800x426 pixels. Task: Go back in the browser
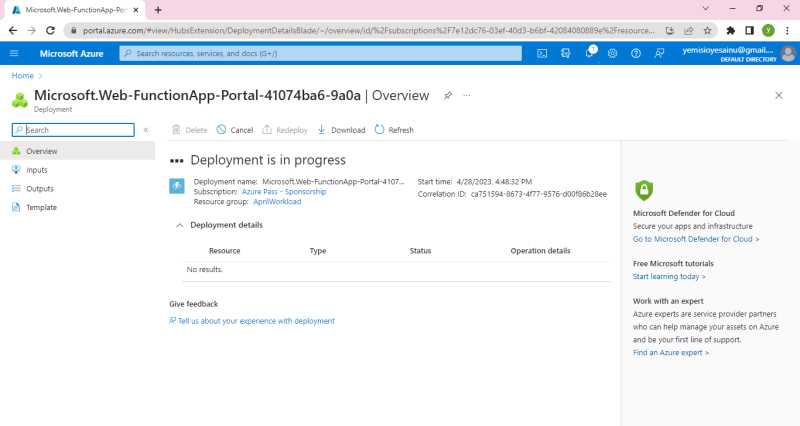click(x=13, y=31)
